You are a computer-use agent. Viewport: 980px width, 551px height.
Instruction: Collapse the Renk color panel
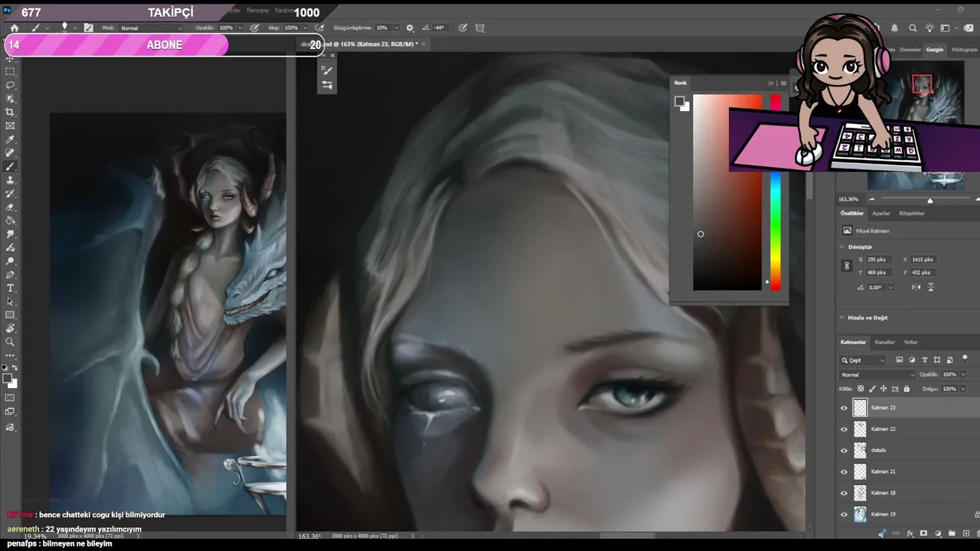pyautogui.click(x=771, y=83)
